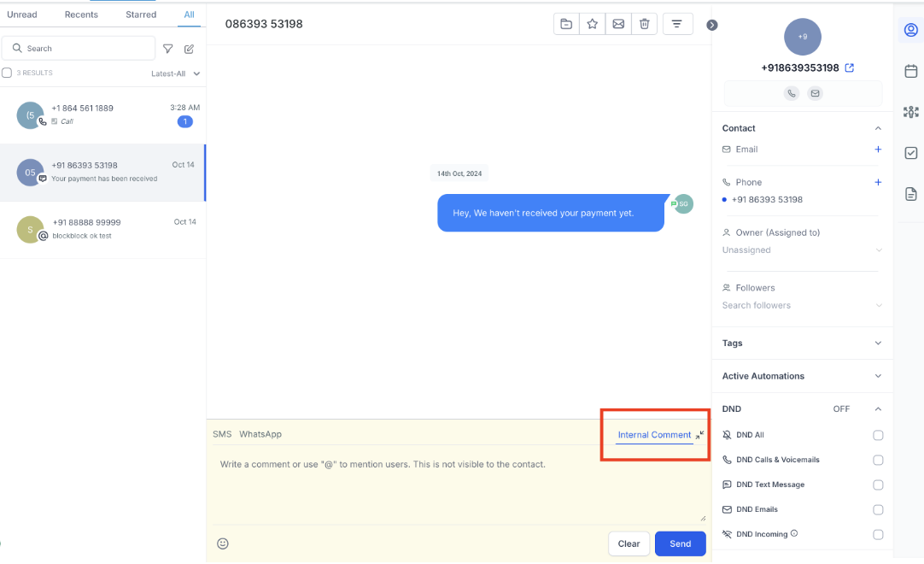Click the compose new message icon
The image size is (924, 564).
(x=190, y=49)
